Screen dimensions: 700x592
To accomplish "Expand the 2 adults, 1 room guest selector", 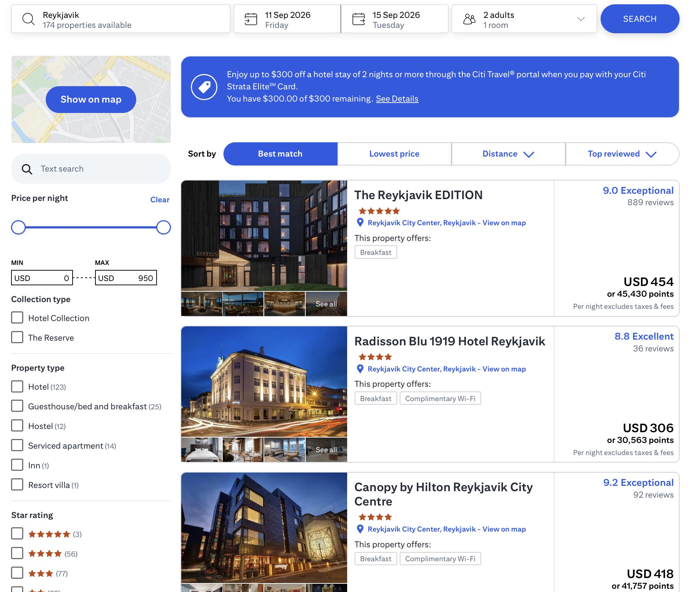I will tap(582, 19).
